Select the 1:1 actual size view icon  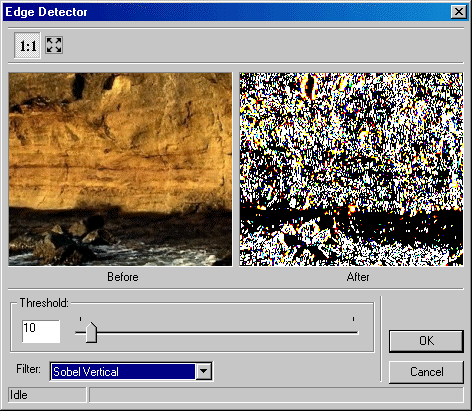[x=27, y=45]
